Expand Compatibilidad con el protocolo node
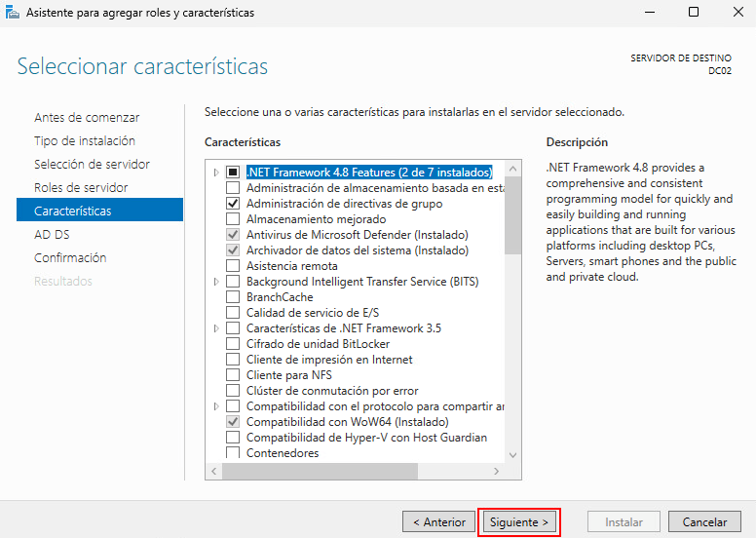The height and width of the screenshot is (538, 756). coord(216,406)
